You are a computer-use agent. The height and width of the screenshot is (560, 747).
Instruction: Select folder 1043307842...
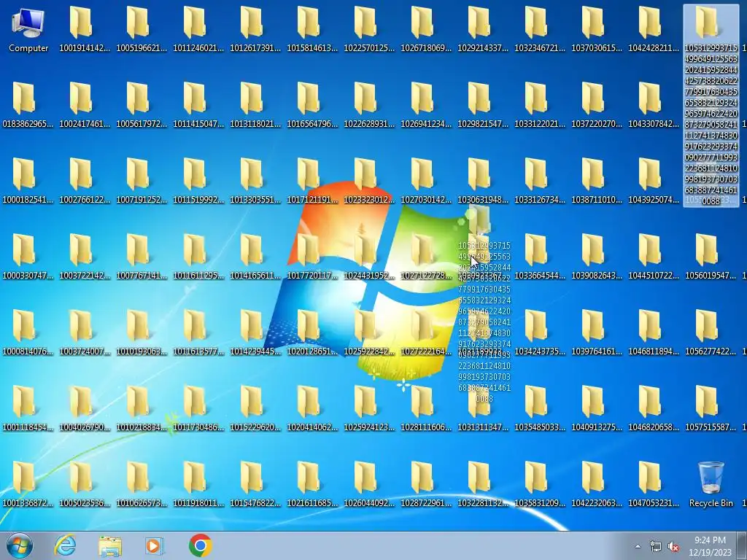(x=654, y=105)
